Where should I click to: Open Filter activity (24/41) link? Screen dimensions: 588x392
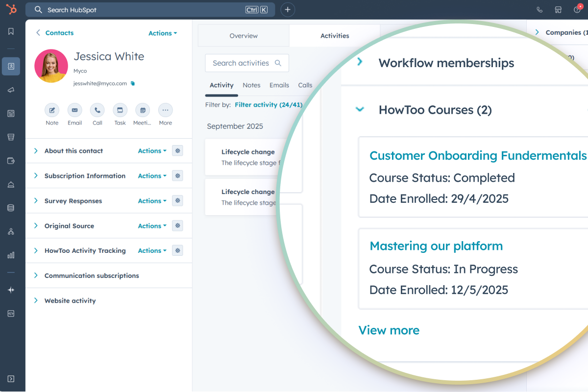tap(269, 105)
